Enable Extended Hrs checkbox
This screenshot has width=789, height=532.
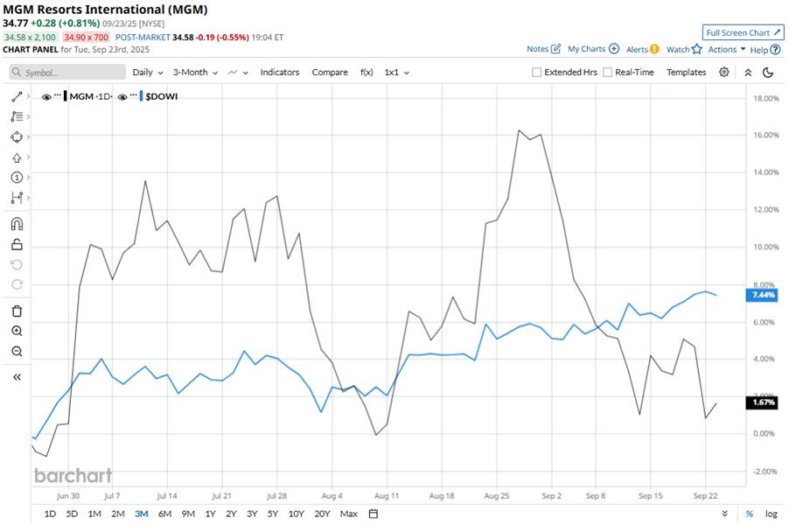[537, 73]
